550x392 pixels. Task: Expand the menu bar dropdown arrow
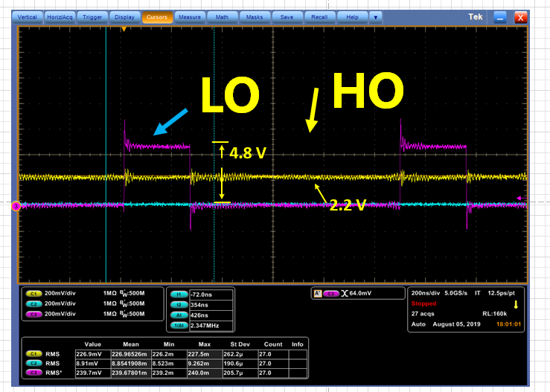(376, 17)
